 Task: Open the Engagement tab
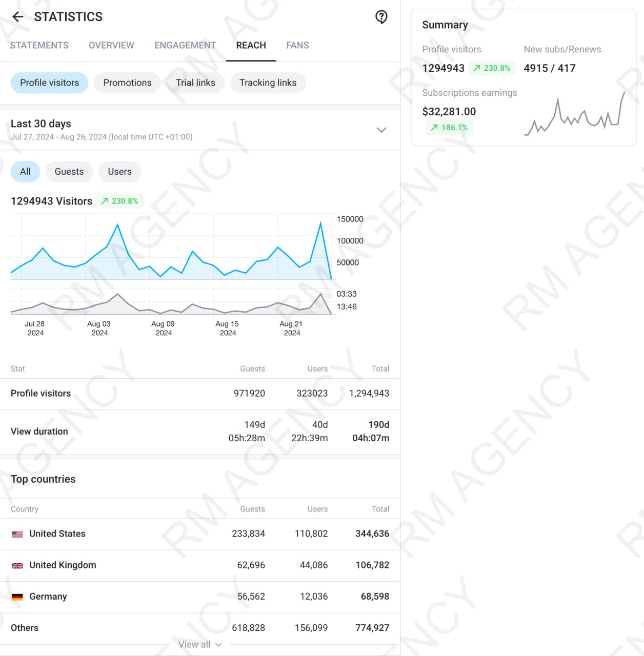pyautogui.click(x=185, y=45)
